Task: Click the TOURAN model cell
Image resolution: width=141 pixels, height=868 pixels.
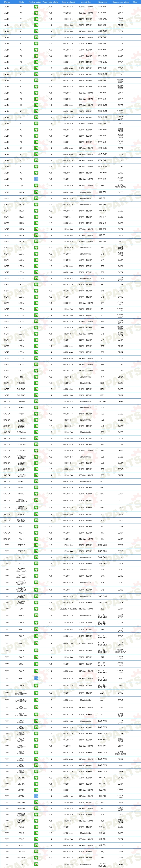Action: click(x=21, y=858)
